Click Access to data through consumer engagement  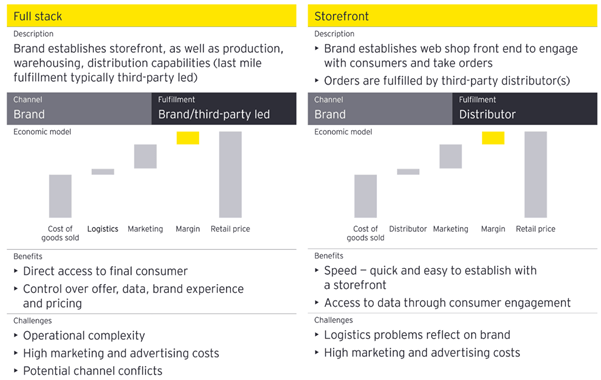point(447,303)
